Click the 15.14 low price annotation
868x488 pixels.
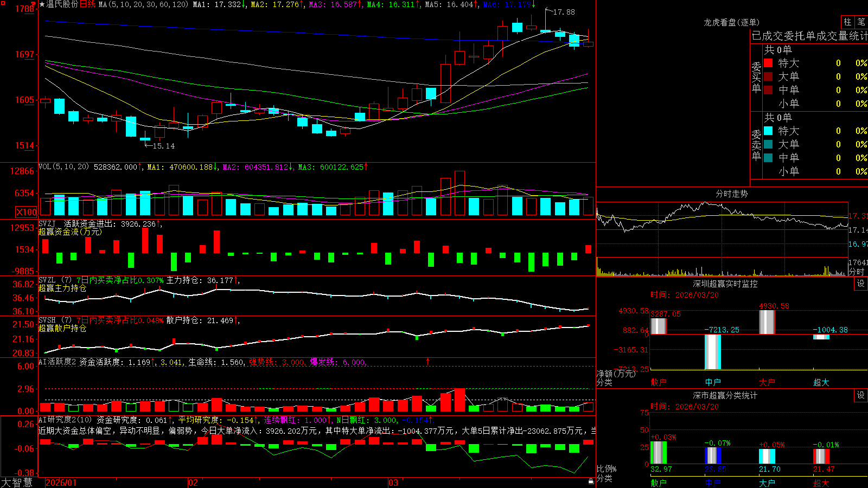click(164, 146)
